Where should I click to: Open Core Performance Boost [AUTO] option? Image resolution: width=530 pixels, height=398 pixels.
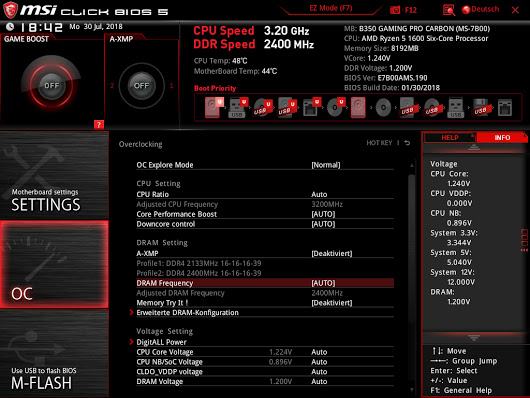265,214
